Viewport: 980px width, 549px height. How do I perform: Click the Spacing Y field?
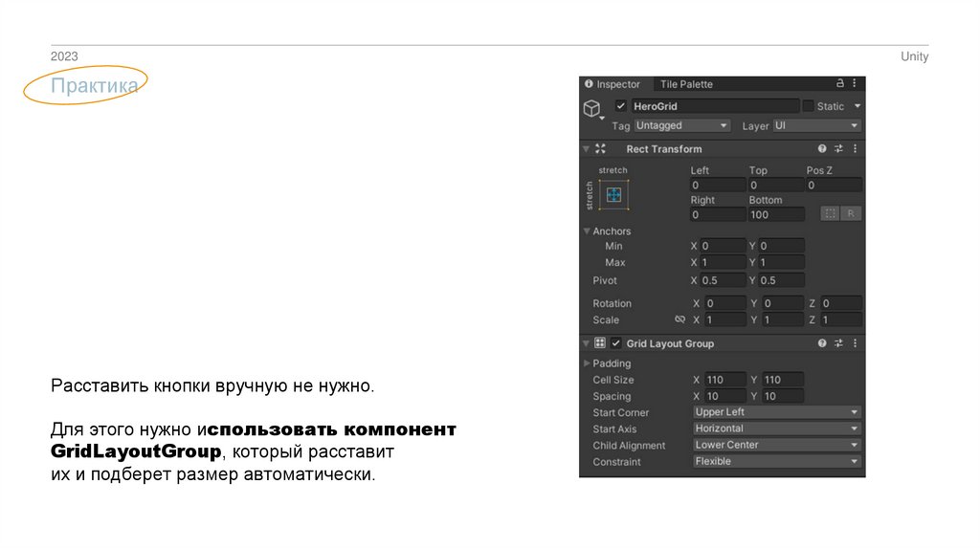click(783, 396)
